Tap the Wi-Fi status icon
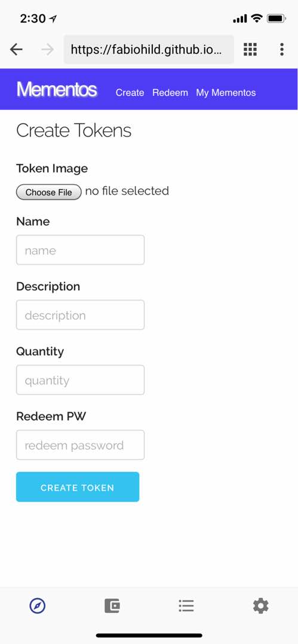 point(257,18)
